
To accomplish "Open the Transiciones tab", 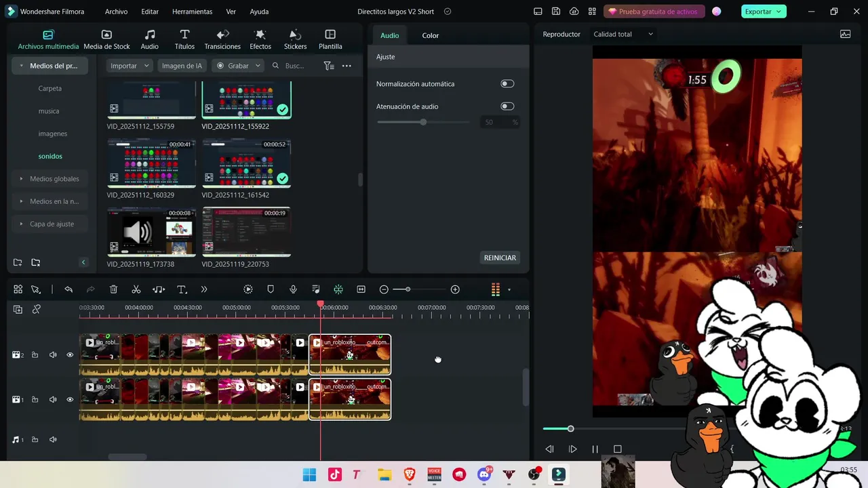I will point(222,40).
